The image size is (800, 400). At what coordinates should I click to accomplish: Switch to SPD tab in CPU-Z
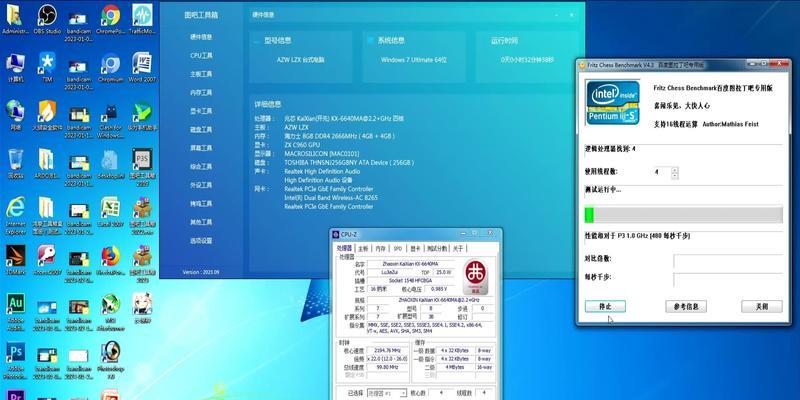click(x=397, y=248)
